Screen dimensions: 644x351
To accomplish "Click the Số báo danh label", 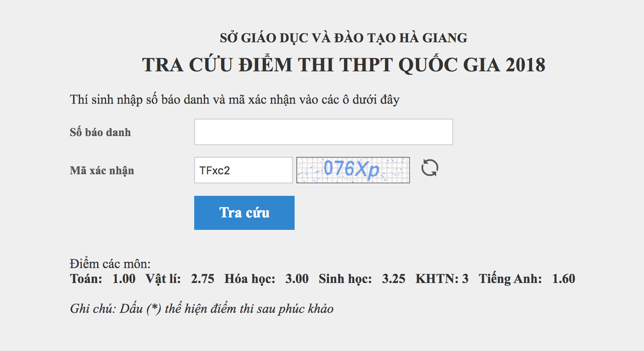I will coord(100,132).
